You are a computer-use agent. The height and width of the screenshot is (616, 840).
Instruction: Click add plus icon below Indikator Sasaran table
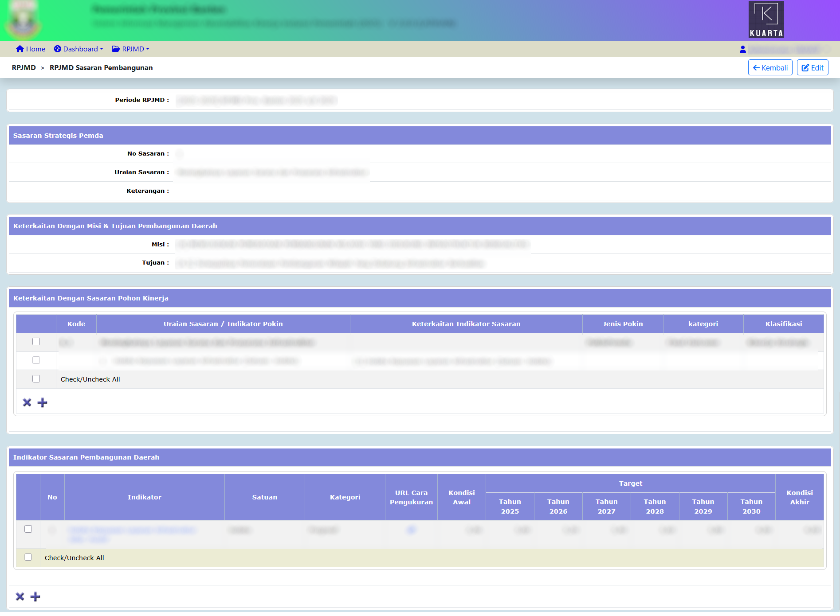pyautogui.click(x=35, y=597)
